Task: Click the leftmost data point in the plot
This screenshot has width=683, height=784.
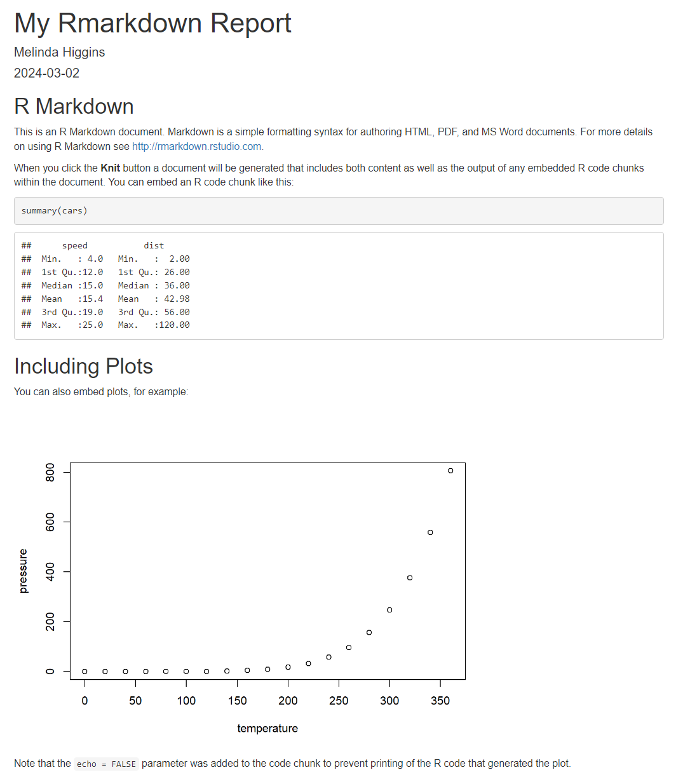Action: pyautogui.click(x=85, y=672)
